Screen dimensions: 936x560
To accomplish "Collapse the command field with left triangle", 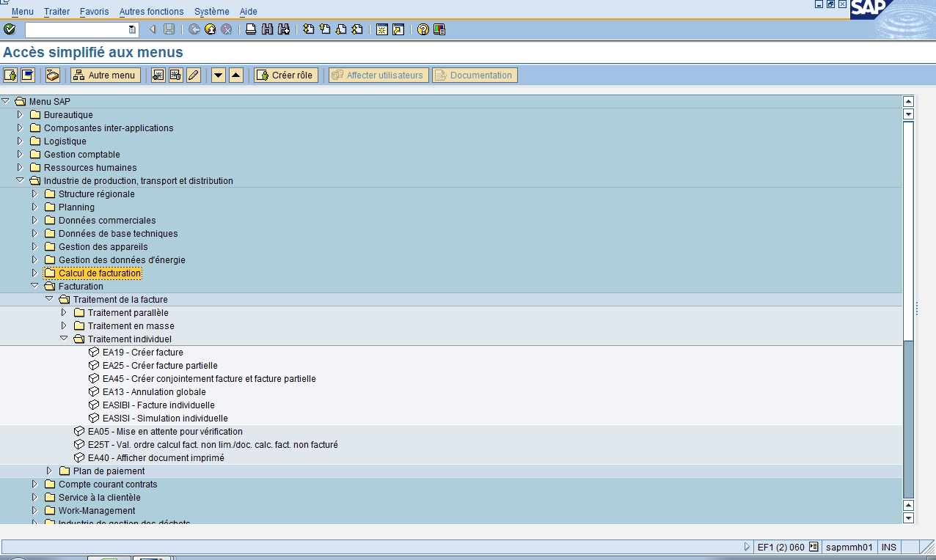I will tap(153, 29).
